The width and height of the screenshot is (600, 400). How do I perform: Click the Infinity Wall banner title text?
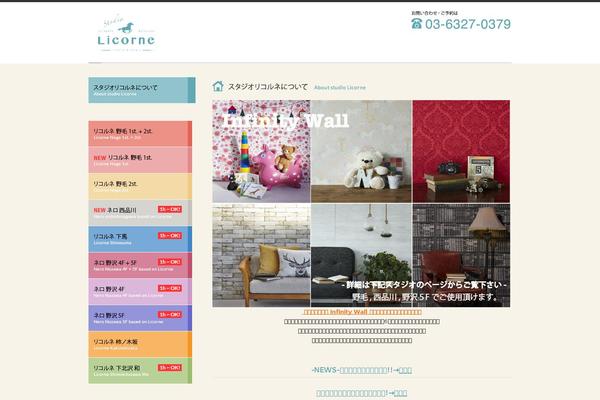click(x=286, y=121)
